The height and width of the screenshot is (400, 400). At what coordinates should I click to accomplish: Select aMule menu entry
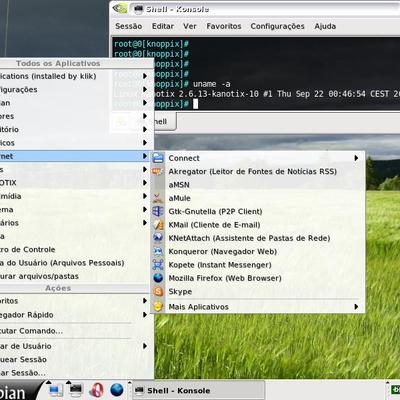258,198
